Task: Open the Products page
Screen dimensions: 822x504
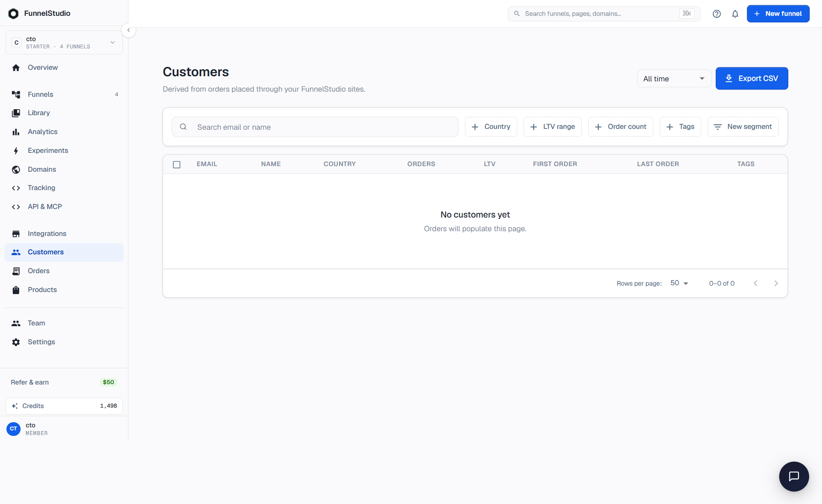Action: [64, 290]
